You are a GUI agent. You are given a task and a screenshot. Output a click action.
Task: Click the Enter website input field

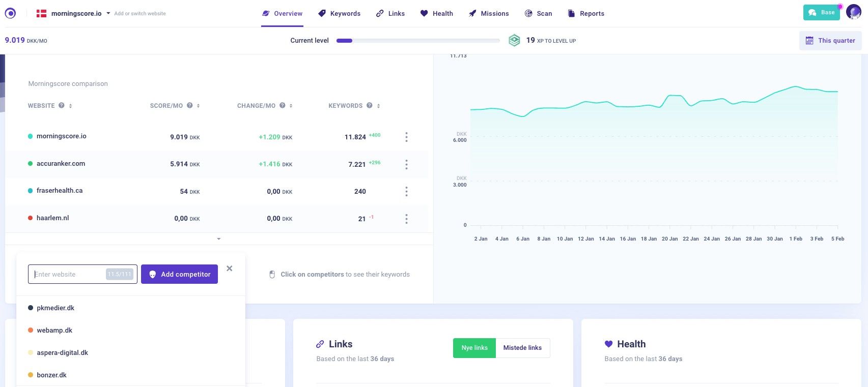click(69, 274)
